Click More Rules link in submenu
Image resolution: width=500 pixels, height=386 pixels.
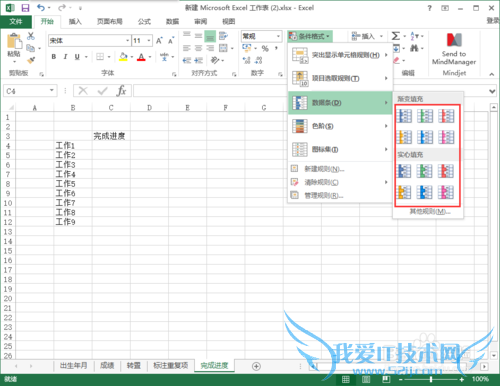pyautogui.click(x=430, y=212)
